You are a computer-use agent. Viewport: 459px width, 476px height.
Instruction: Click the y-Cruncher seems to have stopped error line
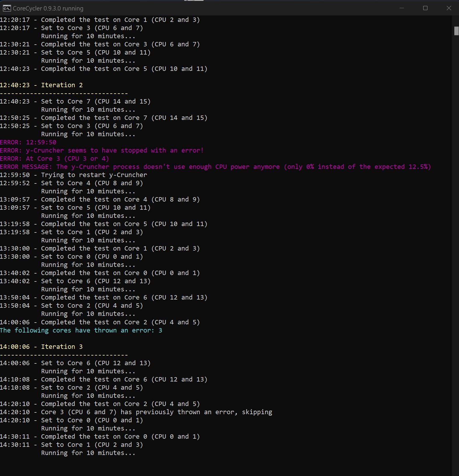[102, 150]
